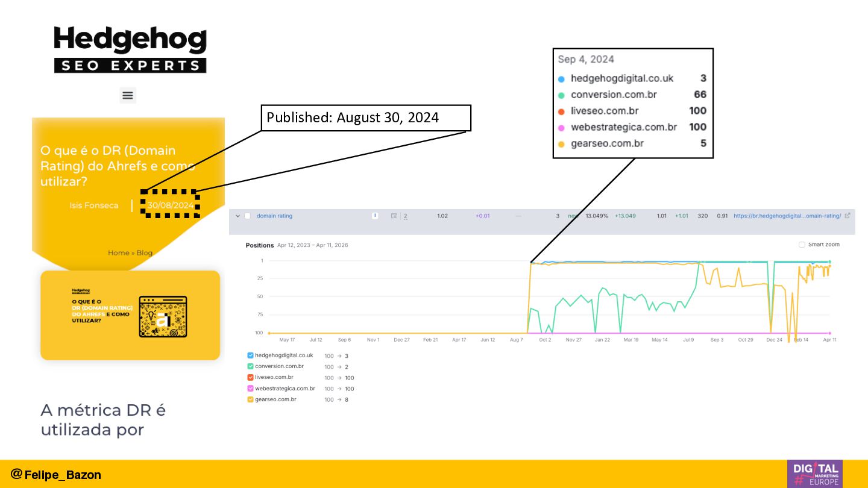Click the search volume 320 value
868x488 pixels.
tap(703, 216)
